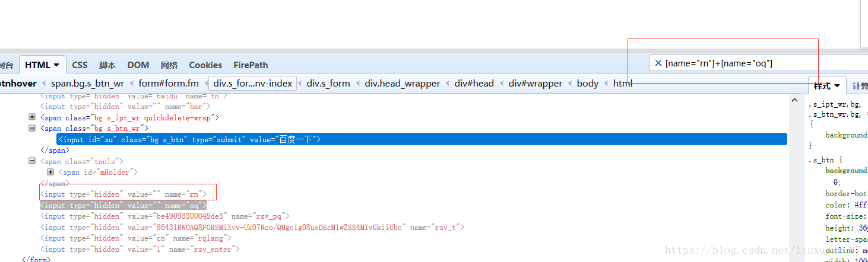Select div#head in the breadcrumb
This screenshot has height=262, width=868.
pyautogui.click(x=474, y=84)
